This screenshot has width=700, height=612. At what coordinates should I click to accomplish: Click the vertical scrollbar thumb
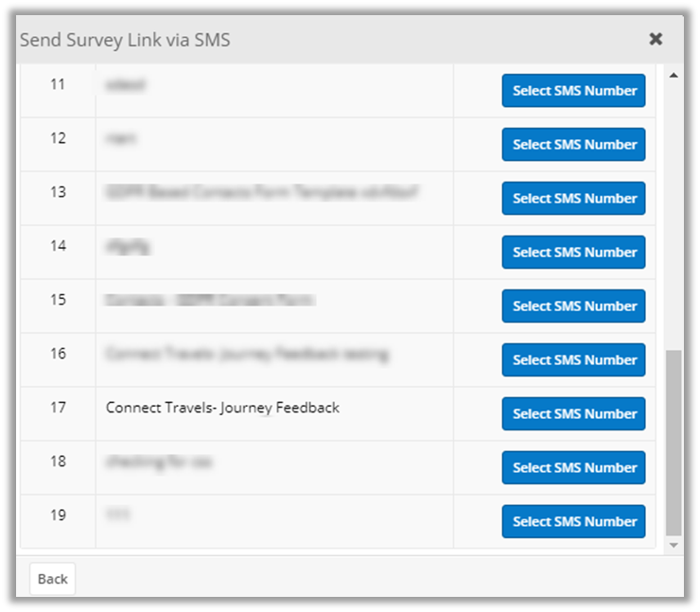click(674, 440)
